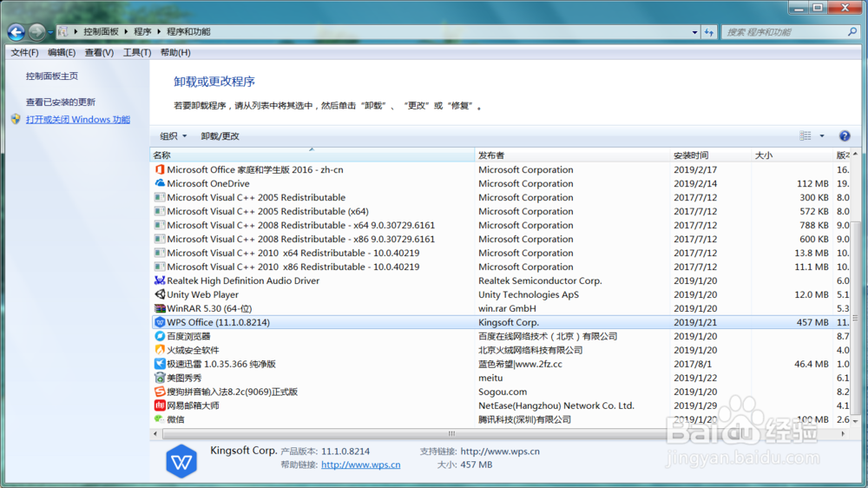Screen dimensions: 868x488
Task: Click the search magnifier icon
Action: pyautogui.click(x=852, y=32)
